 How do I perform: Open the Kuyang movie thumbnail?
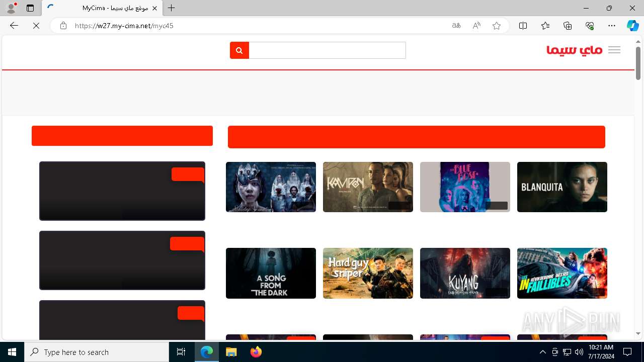tap(465, 273)
